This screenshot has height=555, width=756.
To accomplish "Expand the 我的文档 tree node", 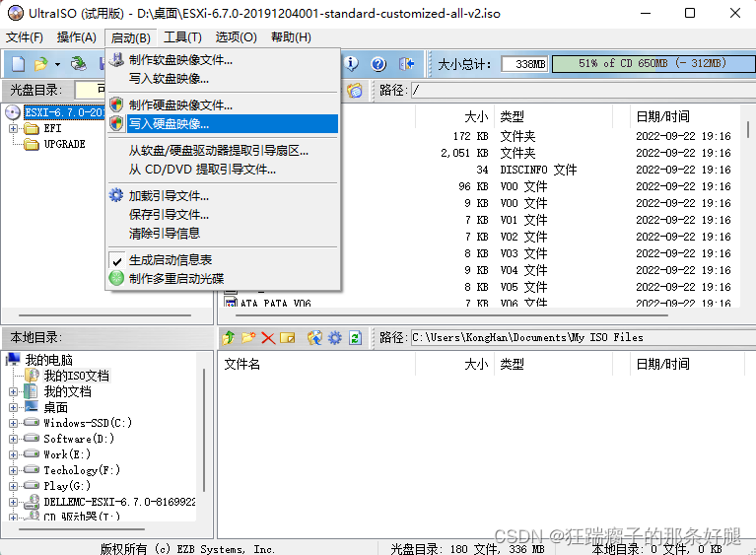I will [x=13, y=391].
